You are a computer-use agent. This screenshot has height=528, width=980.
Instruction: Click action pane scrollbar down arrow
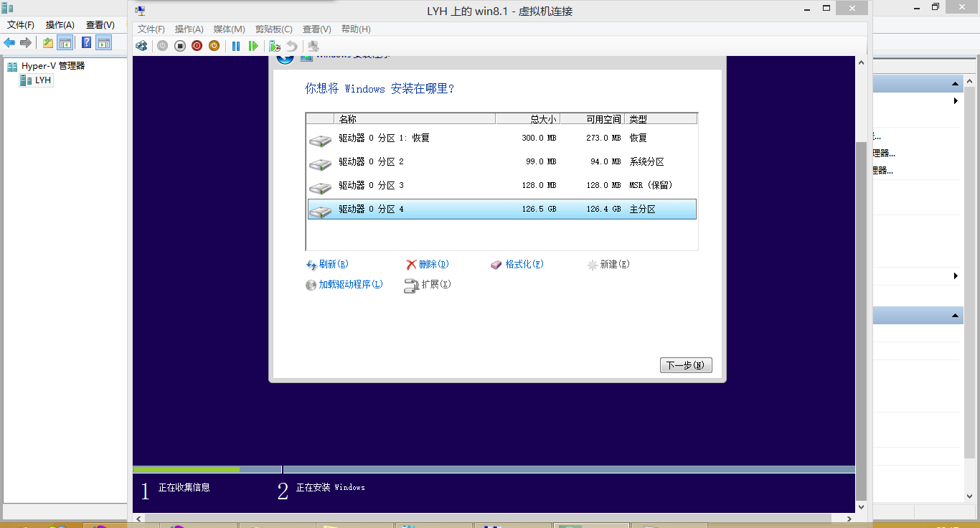pos(969,495)
